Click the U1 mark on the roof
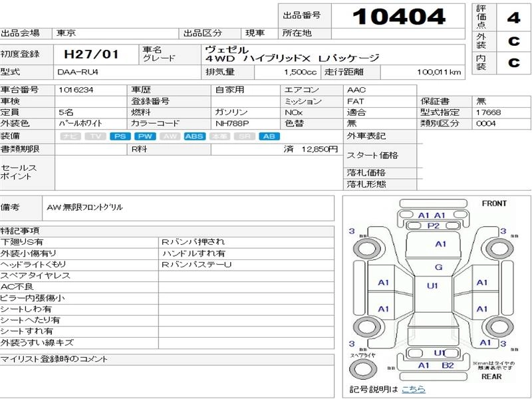The width and height of the screenshot is (532, 399). [x=432, y=286]
